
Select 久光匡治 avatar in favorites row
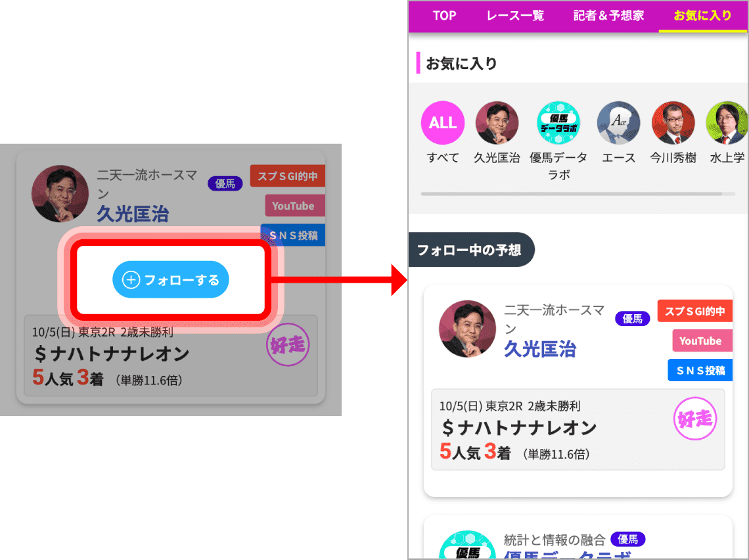[497, 123]
